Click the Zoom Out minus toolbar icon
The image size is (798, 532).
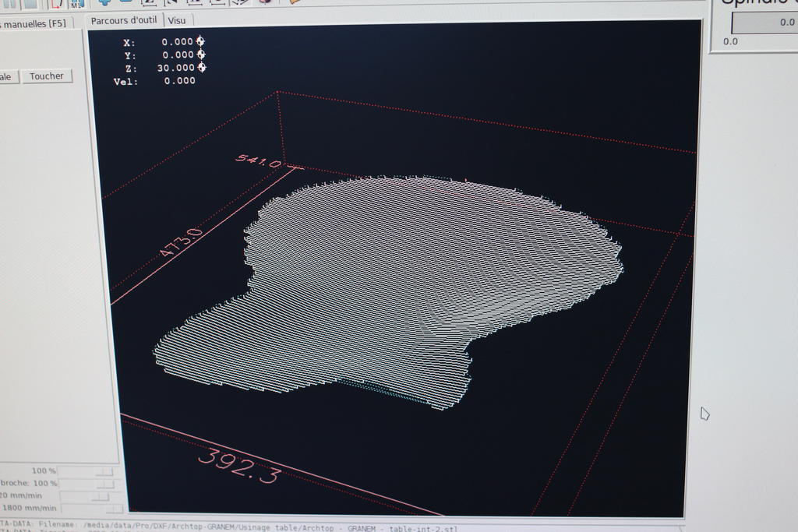coord(125,2)
